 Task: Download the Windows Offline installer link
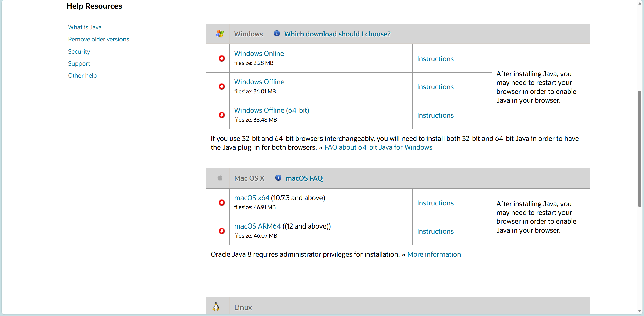[x=259, y=82]
